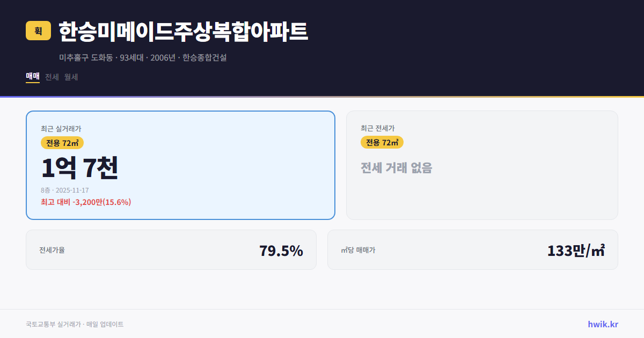This screenshot has height=338, width=644.
Task: Click the 1억 7천 price value
Action: (x=79, y=168)
